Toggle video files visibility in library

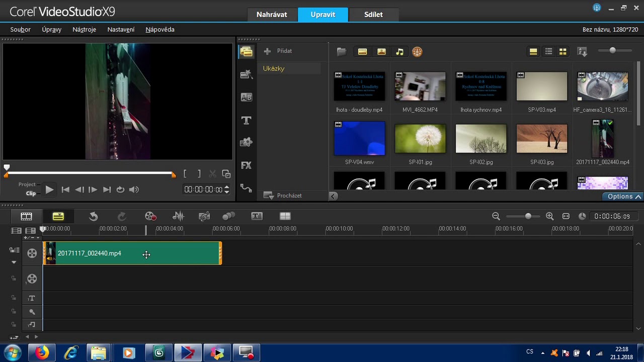click(x=362, y=51)
